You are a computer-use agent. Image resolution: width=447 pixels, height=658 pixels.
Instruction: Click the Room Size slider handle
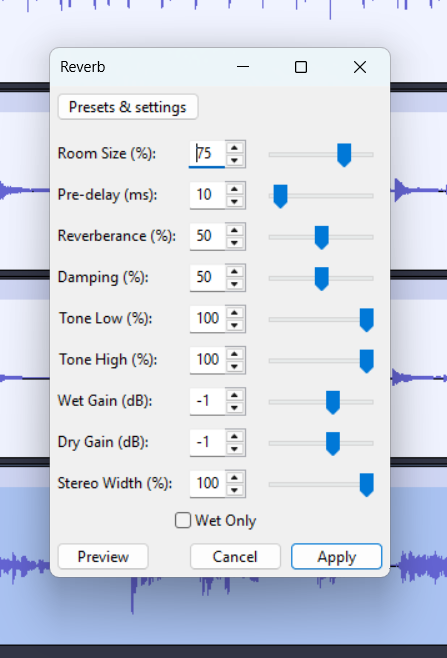coord(344,155)
